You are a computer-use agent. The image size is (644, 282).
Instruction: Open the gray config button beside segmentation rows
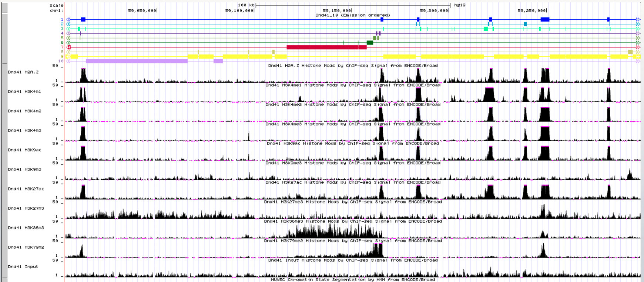4,39
